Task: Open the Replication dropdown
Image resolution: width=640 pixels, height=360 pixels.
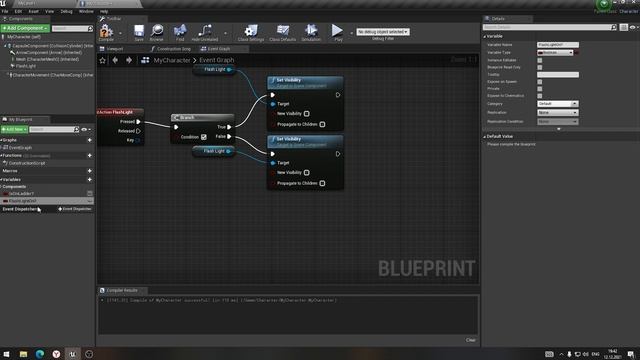Action: click(558, 113)
